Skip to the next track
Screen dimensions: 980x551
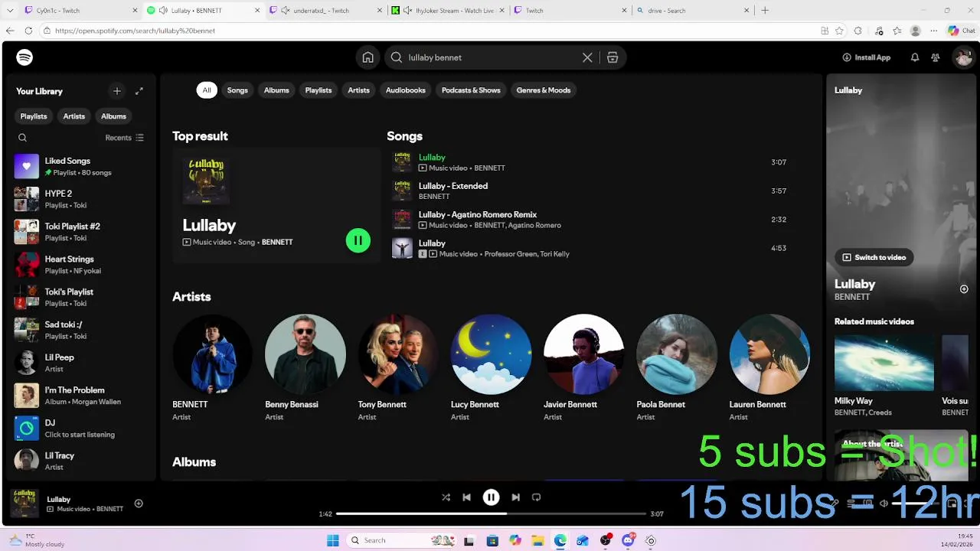coord(515,497)
